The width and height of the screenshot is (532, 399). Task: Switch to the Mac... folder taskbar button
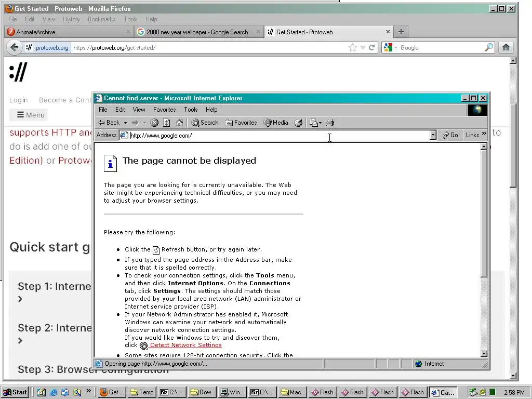pos(292,392)
